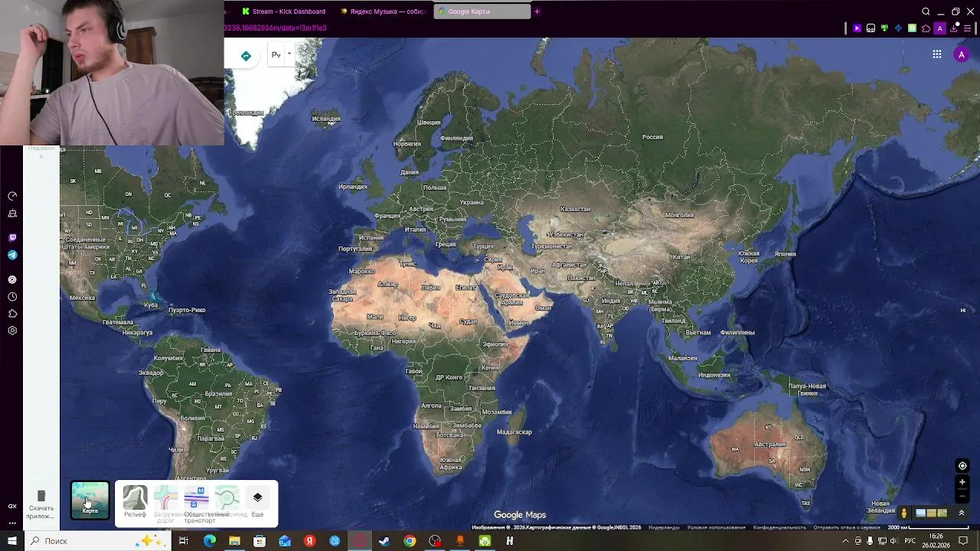Zoom out with the minus button
The height and width of the screenshot is (551, 980).
(962, 496)
